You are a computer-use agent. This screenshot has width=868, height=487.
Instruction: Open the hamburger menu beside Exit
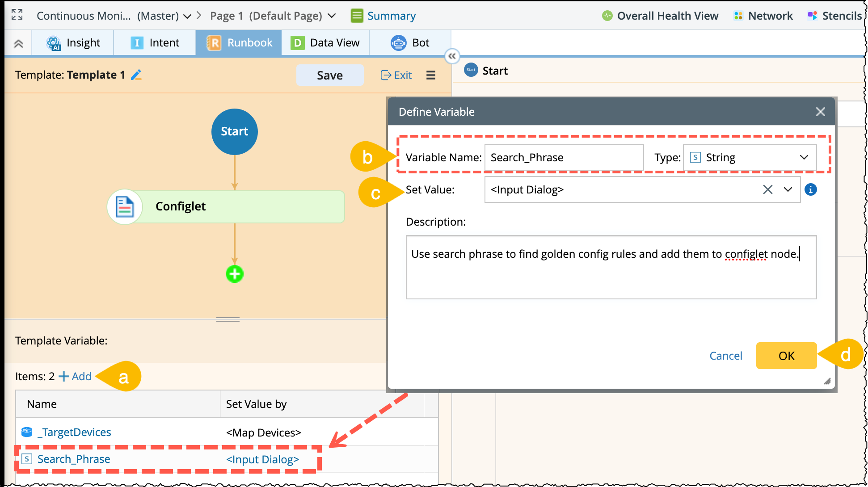point(430,75)
